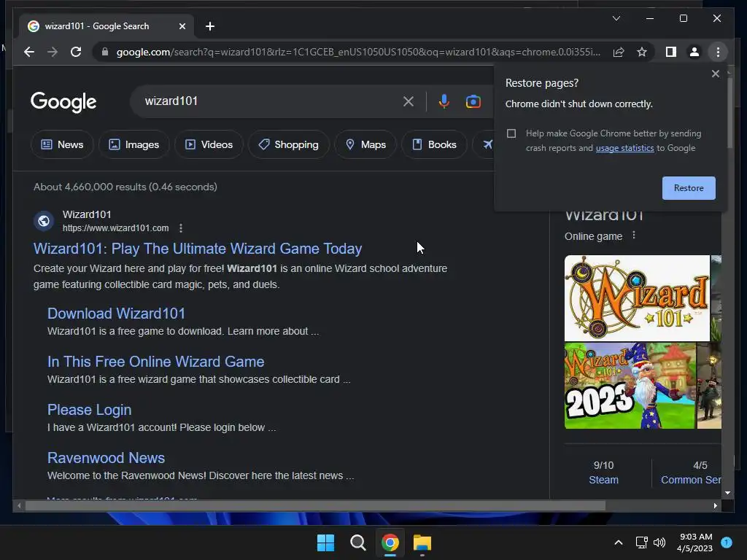Open the usage statistics link
Screen dimensions: 747x560
pyautogui.click(x=624, y=148)
